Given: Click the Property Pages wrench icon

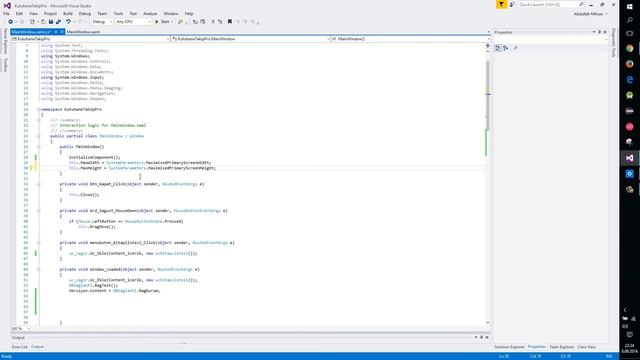Looking at the screenshot, I should point(516,48).
